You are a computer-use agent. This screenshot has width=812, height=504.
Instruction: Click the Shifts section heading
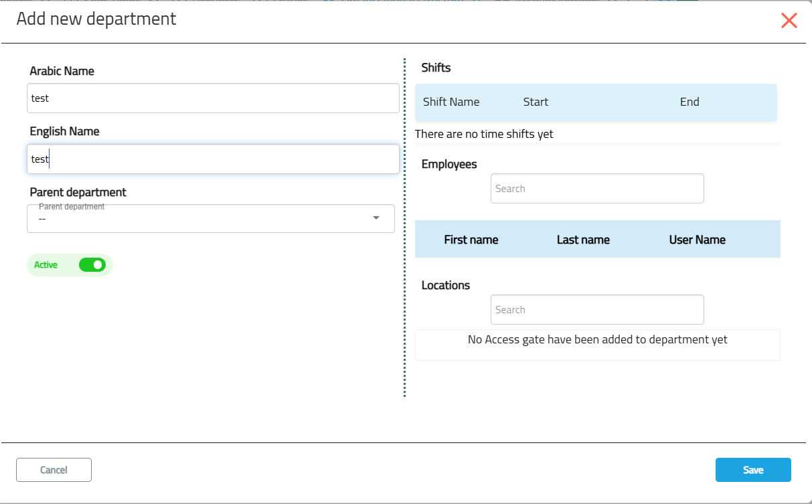click(436, 68)
